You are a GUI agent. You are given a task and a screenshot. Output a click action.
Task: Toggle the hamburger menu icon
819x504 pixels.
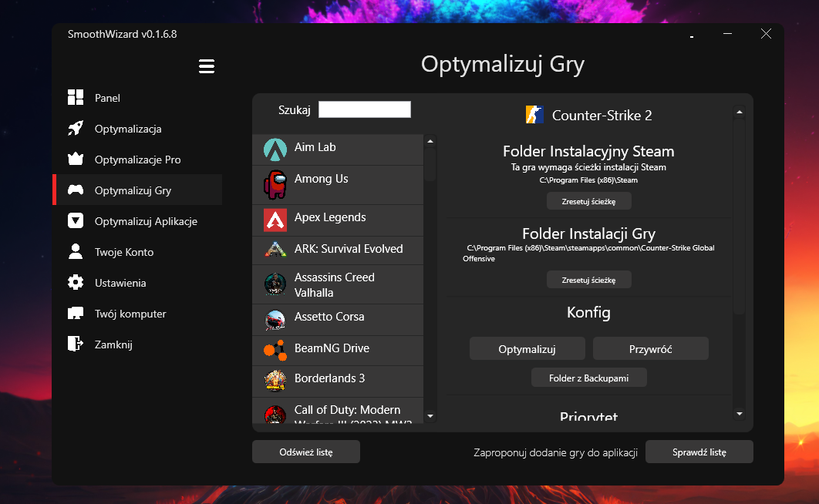pos(206,66)
